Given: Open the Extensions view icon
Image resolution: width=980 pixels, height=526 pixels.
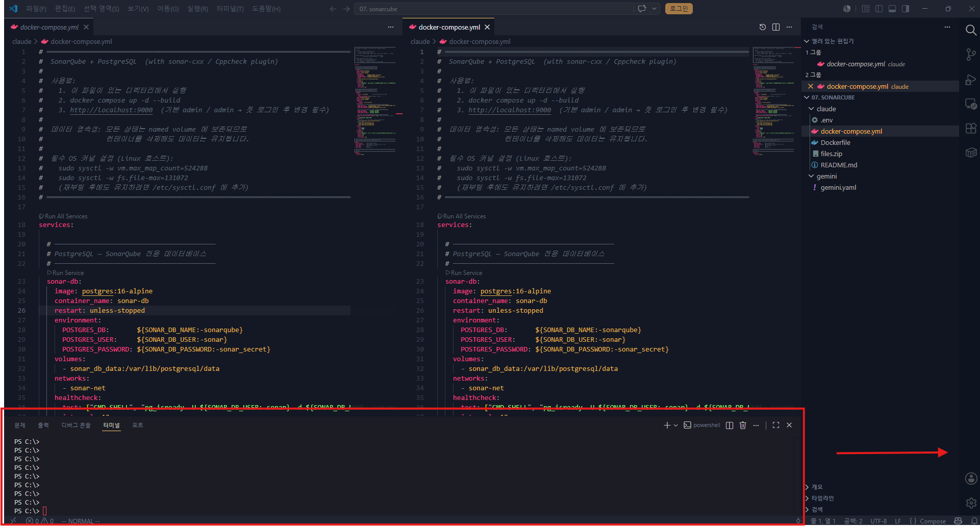Looking at the screenshot, I should (x=971, y=128).
